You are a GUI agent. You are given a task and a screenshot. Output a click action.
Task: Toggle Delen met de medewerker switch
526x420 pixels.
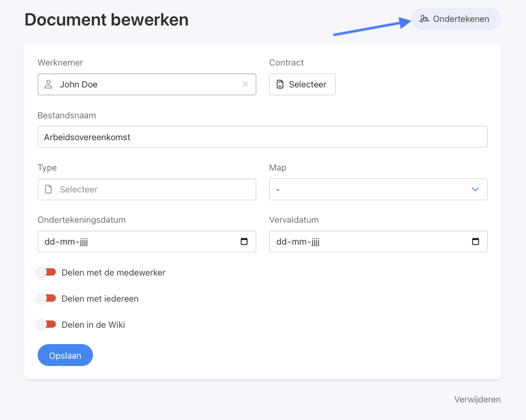click(x=46, y=272)
